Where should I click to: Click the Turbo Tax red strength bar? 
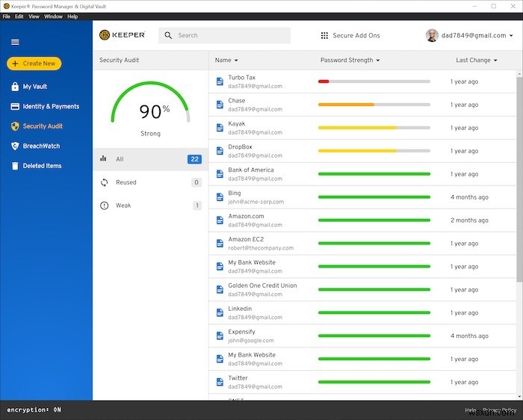tap(324, 81)
